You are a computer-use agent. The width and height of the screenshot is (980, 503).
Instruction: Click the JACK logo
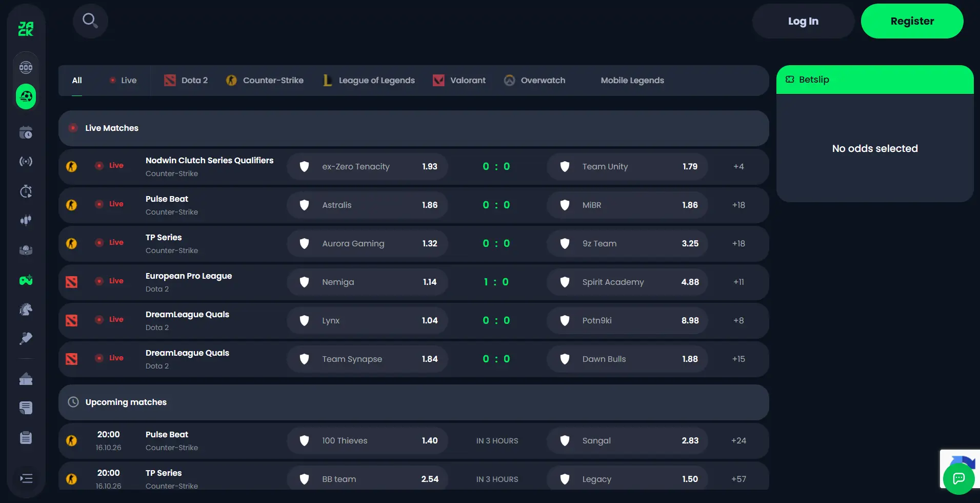coord(26,29)
